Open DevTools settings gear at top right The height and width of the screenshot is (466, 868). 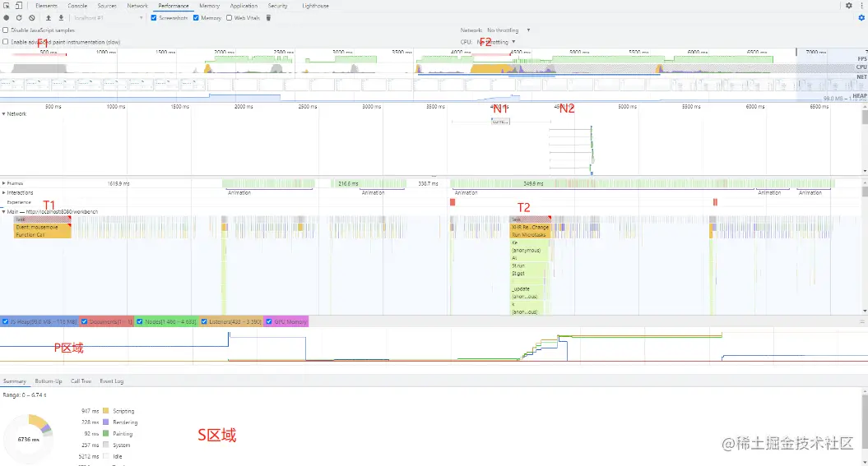point(848,6)
